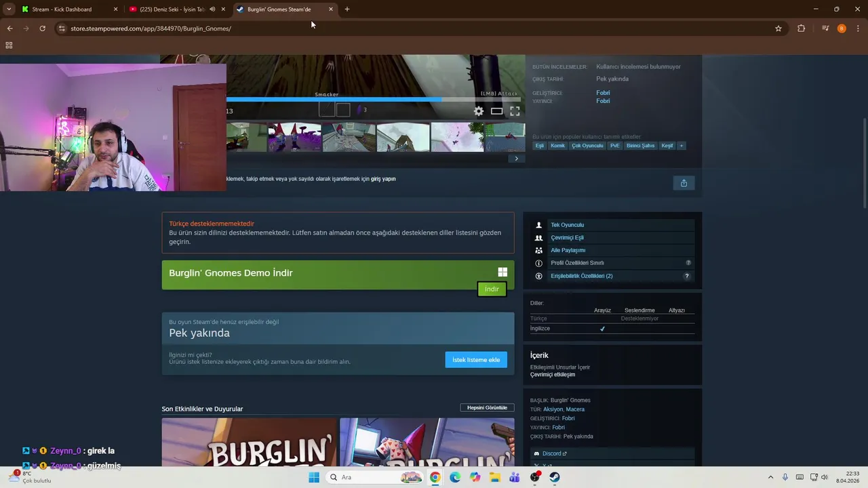Screen dimensions: 868x488
Task: Open Steam from the taskbar
Action: click(x=555, y=477)
